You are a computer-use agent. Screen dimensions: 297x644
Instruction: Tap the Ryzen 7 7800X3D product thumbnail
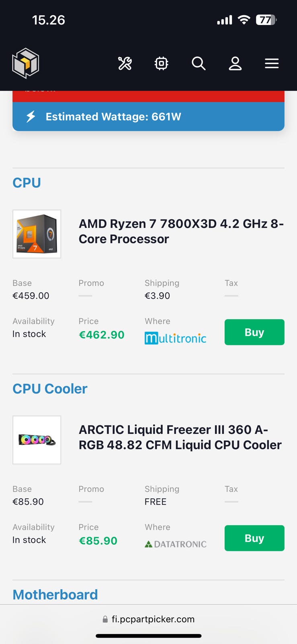click(37, 234)
